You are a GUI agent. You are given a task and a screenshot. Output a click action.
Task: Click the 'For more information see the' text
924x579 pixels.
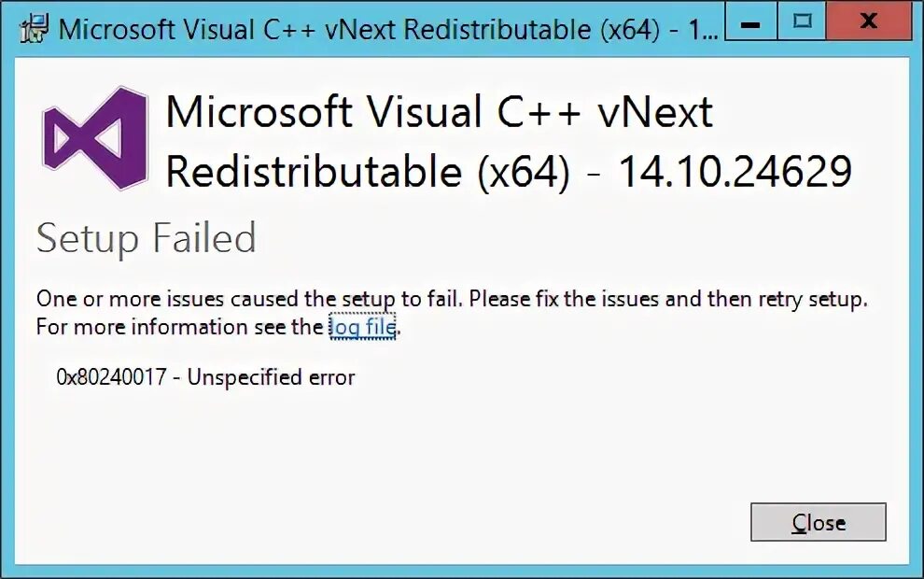(180, 327)
